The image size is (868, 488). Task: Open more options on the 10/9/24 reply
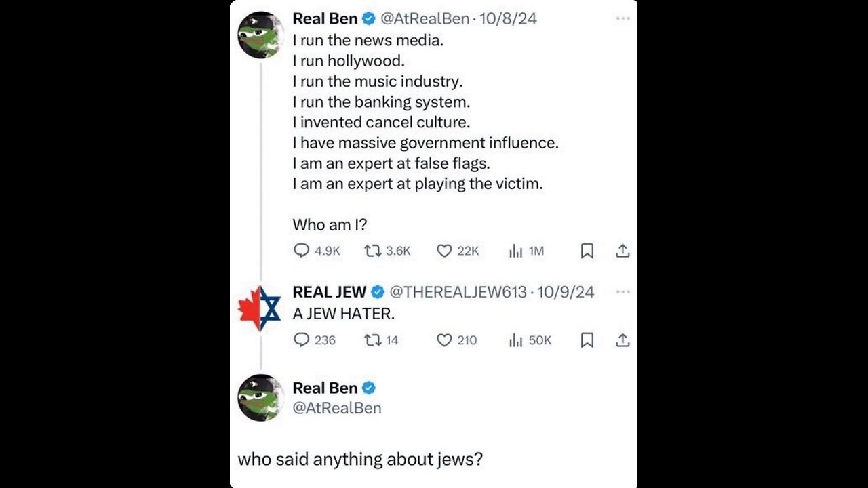(623, 292)
